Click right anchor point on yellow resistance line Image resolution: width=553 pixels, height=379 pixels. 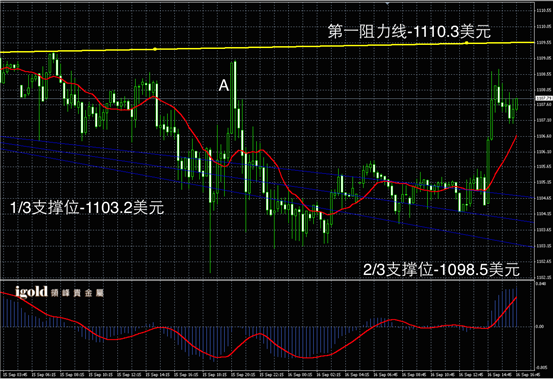(x=467, y=43)
